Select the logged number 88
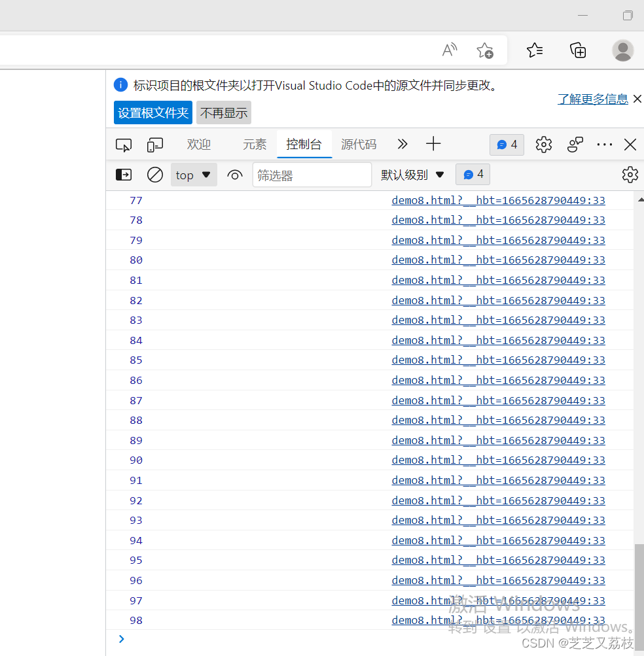Screen dimensions: 644x656 [136, 421]
